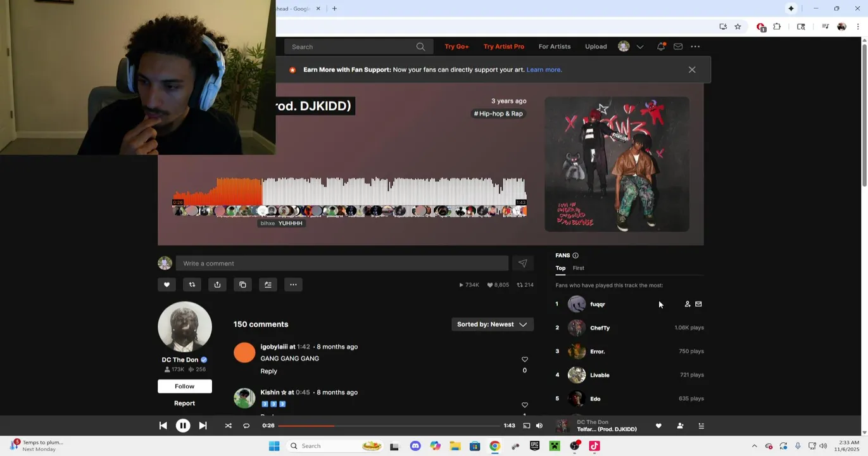Follow the Learn more link
This screenshot has width=868, height=456.
(544, 70)
